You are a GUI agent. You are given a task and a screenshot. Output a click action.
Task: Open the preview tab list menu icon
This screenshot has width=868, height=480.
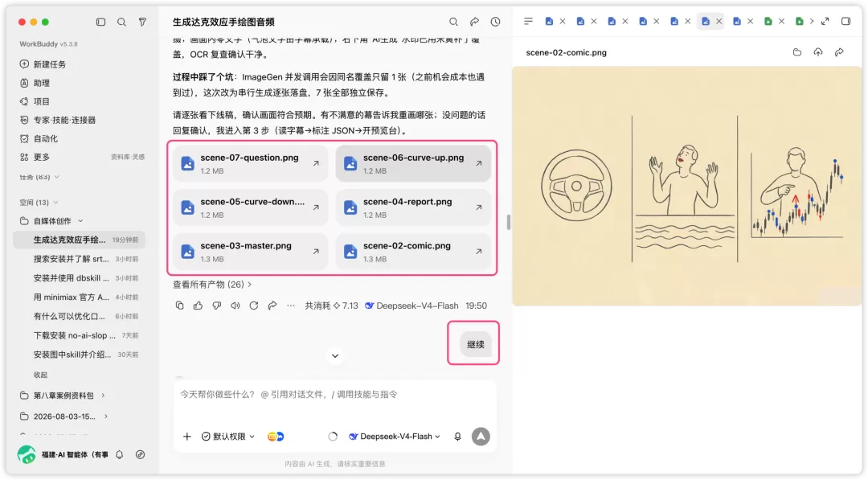[x=528, y=21]
